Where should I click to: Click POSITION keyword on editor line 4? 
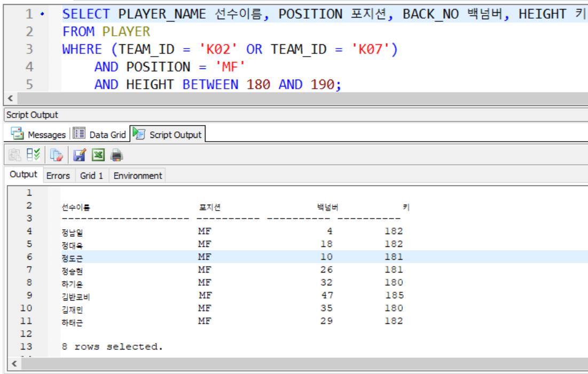click(158, 67)
